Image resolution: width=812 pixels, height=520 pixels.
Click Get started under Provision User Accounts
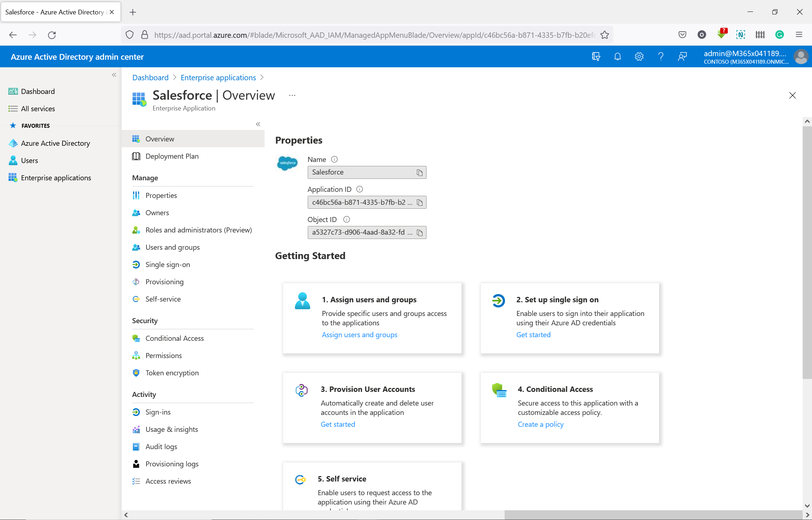point(338,424)
